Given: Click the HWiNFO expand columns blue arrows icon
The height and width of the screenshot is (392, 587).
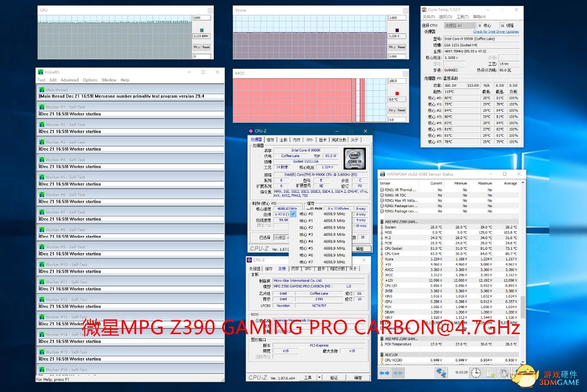Looking at the screenshot, I should pyautogui.click(x=384, y=373).
